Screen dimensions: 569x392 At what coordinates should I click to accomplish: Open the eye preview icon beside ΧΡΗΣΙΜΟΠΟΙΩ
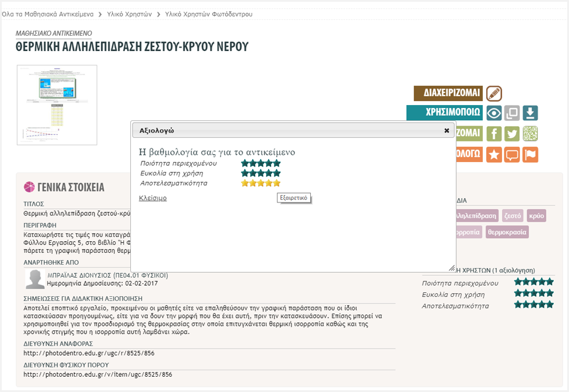tap(494, 113)
